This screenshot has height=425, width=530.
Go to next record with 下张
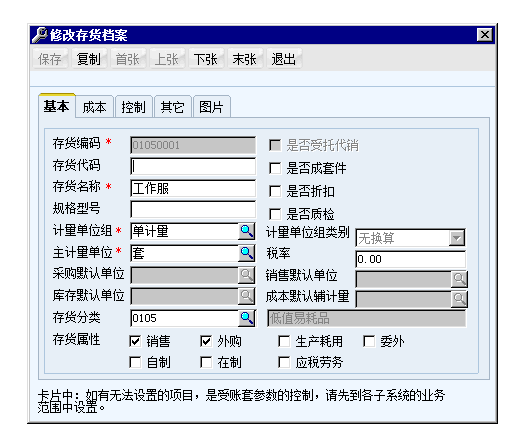206,59
